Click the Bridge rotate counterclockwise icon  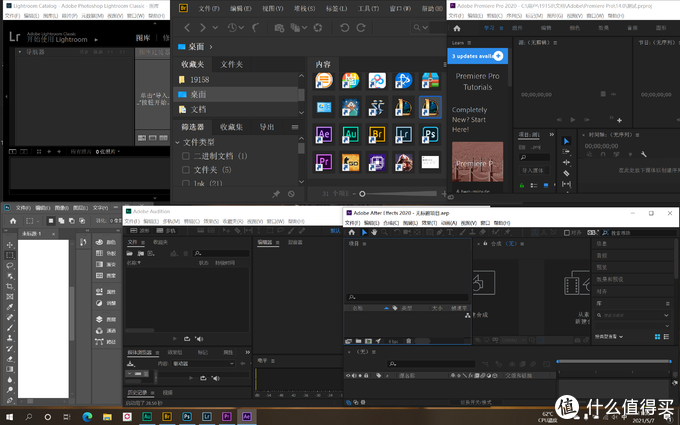click(346, 28)
